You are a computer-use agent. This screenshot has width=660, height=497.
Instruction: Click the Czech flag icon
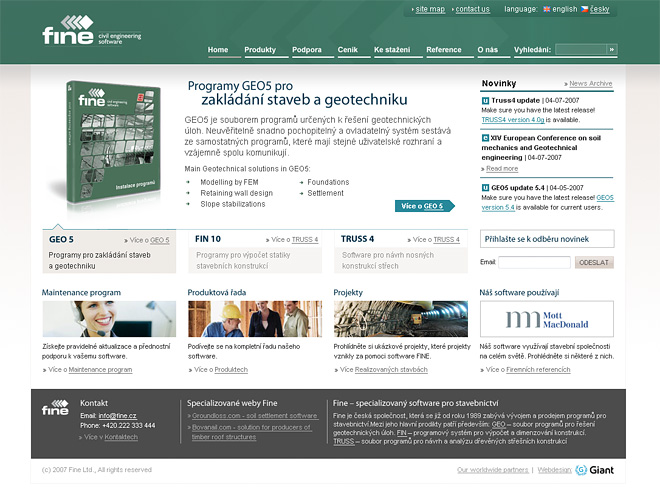(585, 9)
